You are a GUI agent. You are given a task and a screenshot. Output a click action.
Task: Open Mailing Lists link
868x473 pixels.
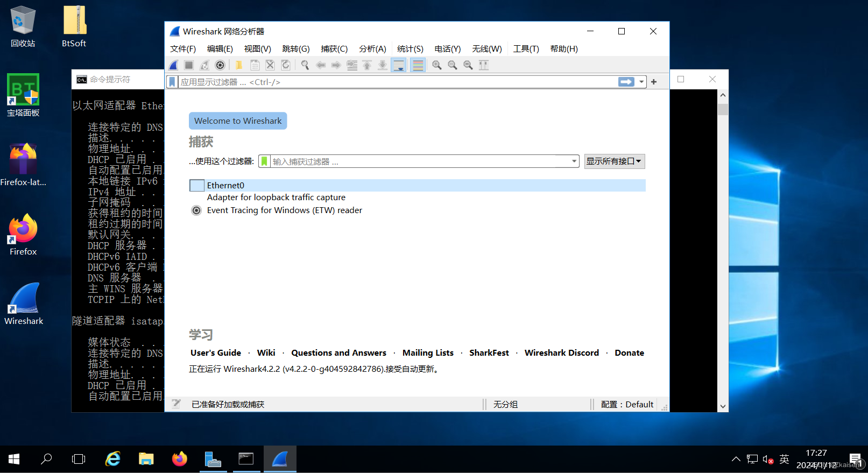(x=428, y=353)
